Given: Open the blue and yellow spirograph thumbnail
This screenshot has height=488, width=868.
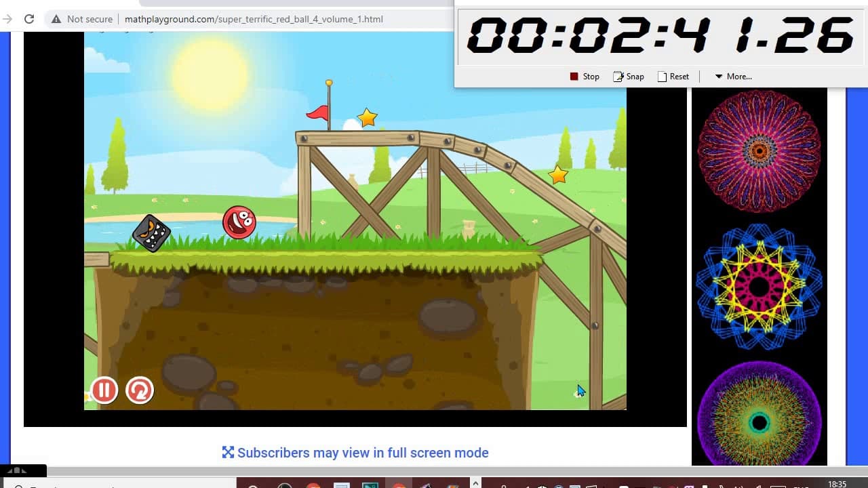Looking at the screenshot, I should 759,287.
